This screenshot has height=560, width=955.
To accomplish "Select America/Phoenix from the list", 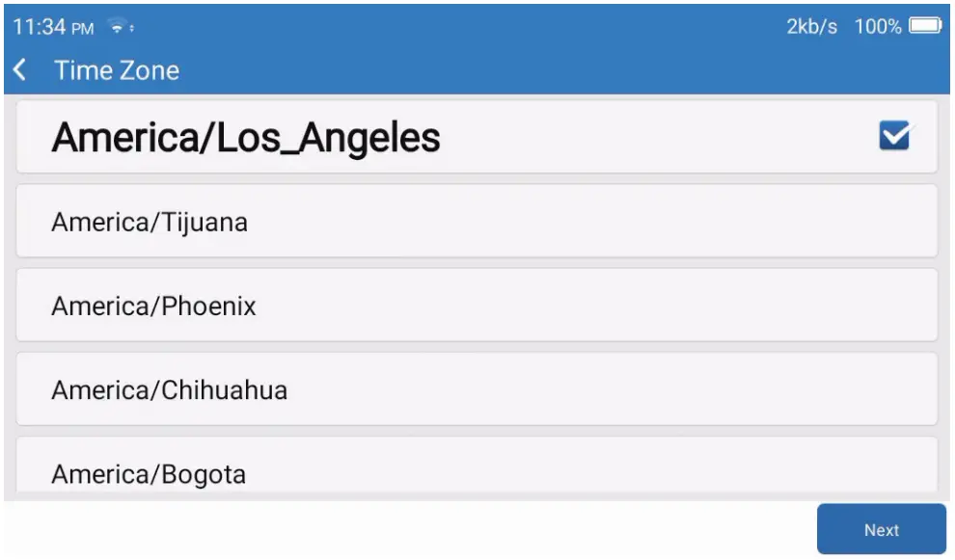I will pyautogui.click(x=153, y=307).
